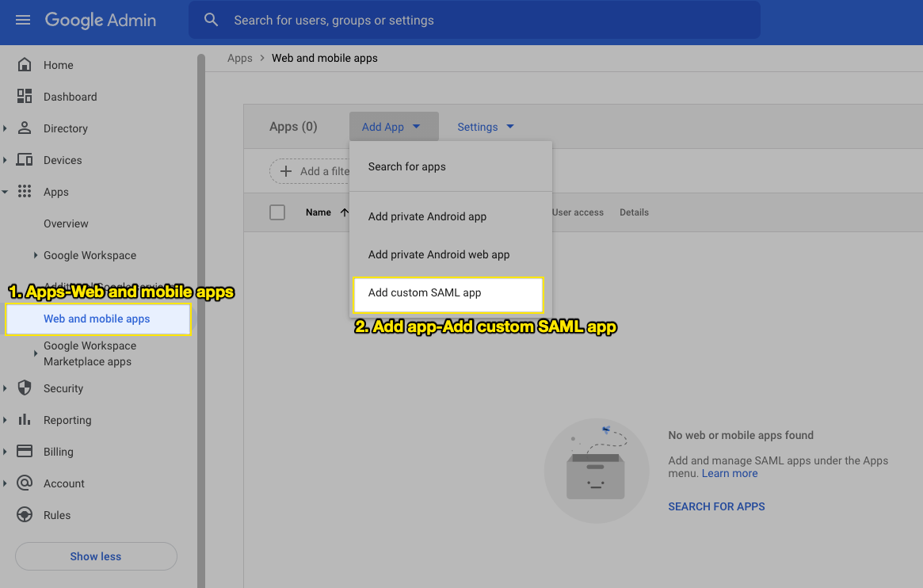Open Rules in sidebar
Screen dimensions: 923x588
tap(57, 516)
